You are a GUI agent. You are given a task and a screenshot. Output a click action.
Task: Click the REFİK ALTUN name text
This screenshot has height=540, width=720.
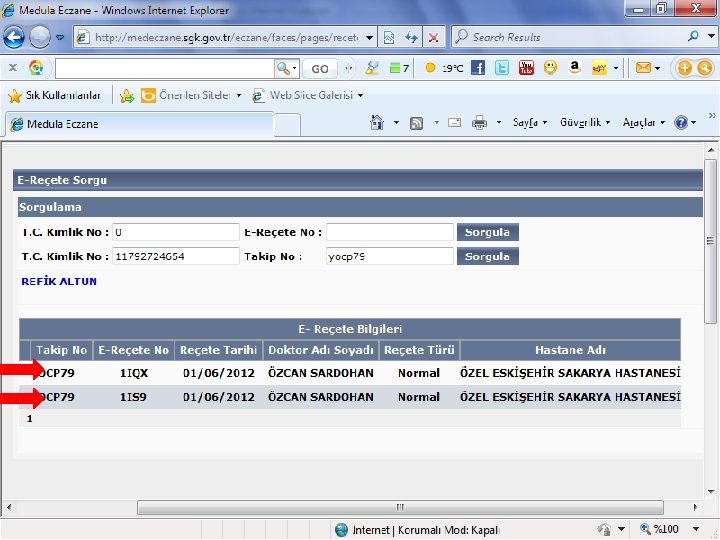59,281
